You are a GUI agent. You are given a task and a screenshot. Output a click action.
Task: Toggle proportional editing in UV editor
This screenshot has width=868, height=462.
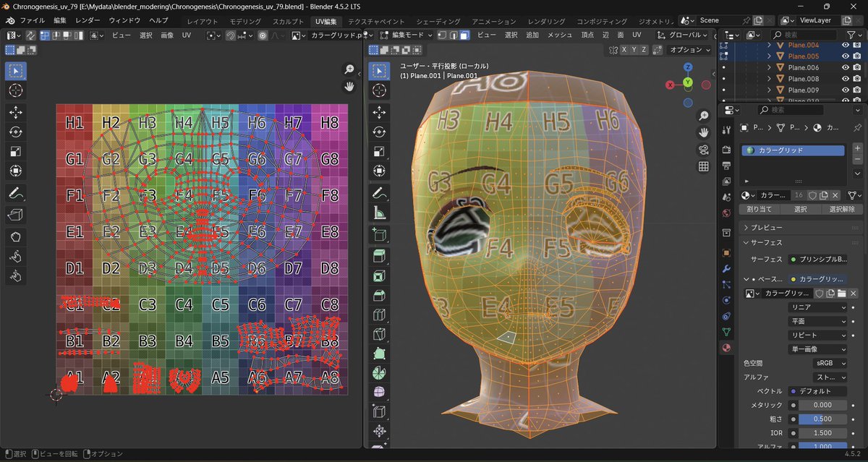263,35
